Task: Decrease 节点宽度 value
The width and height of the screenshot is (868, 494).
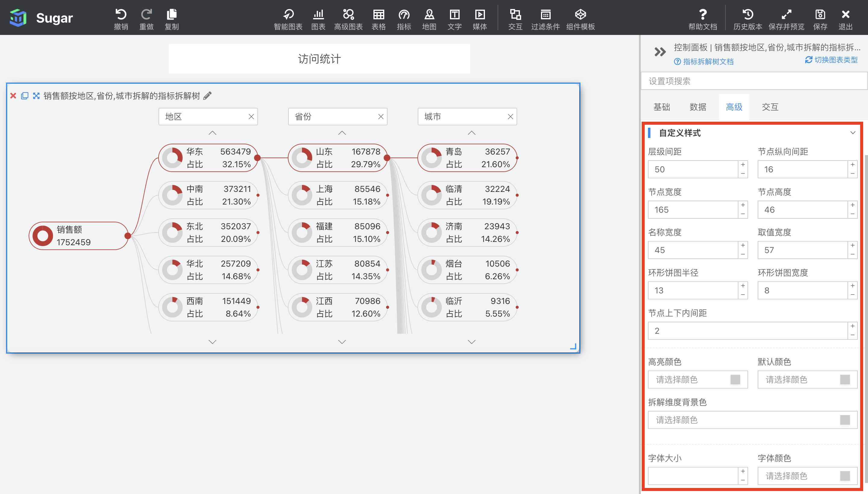Action: tap(743, 214)
